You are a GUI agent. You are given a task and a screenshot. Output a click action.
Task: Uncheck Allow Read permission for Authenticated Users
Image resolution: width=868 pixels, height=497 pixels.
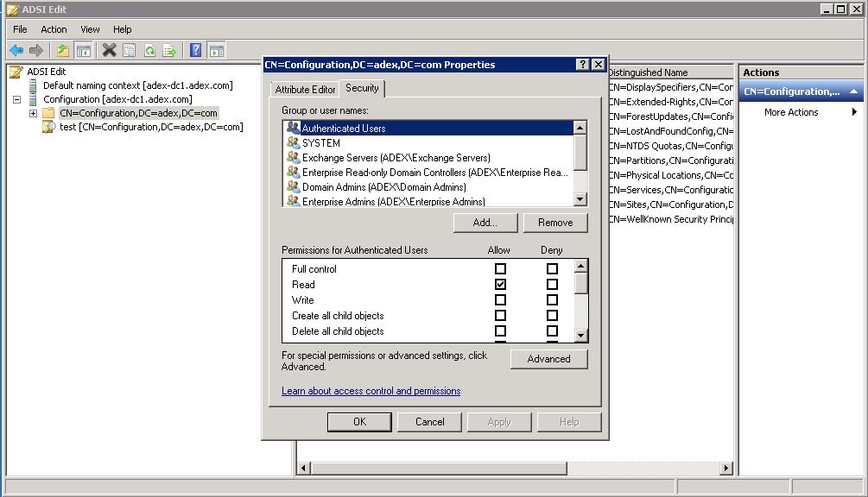click(499, 284)
